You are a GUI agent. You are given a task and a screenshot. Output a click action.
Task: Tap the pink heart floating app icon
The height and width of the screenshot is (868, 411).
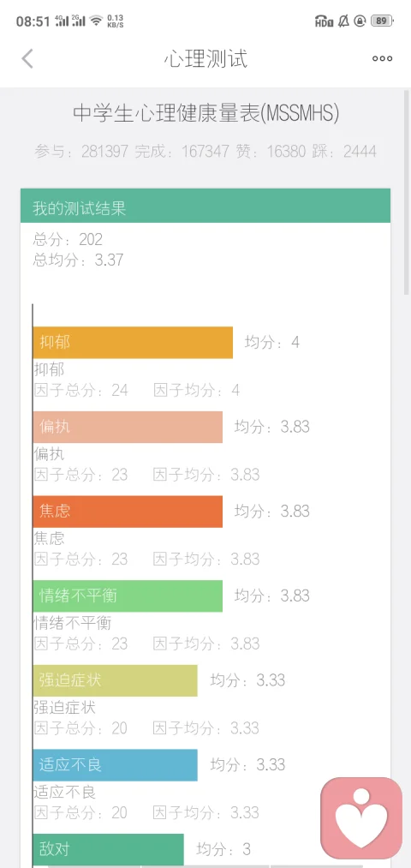tap(361, 818)
